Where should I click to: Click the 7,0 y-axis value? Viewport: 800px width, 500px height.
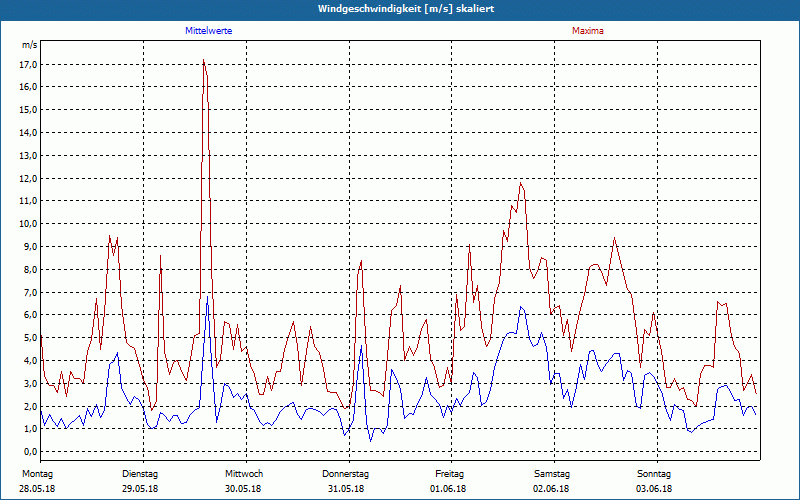point(31,292)
